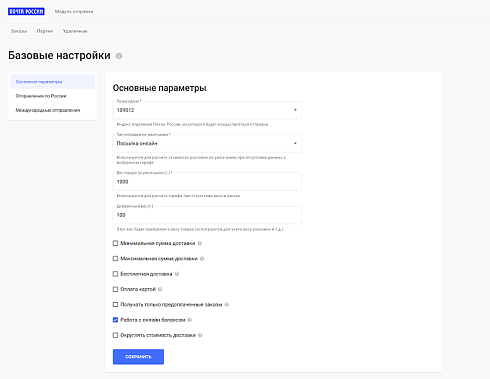The height and width of the screenshot is (379, 490).
Task: Tick the Бесплатная доставка checkbox
Action: click(115, 274)
